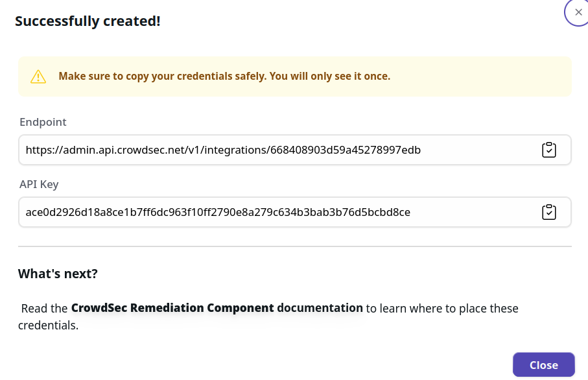Click the alert icon in the credentials banner
The width and height of the screenshot is (588, 380).
38,77
